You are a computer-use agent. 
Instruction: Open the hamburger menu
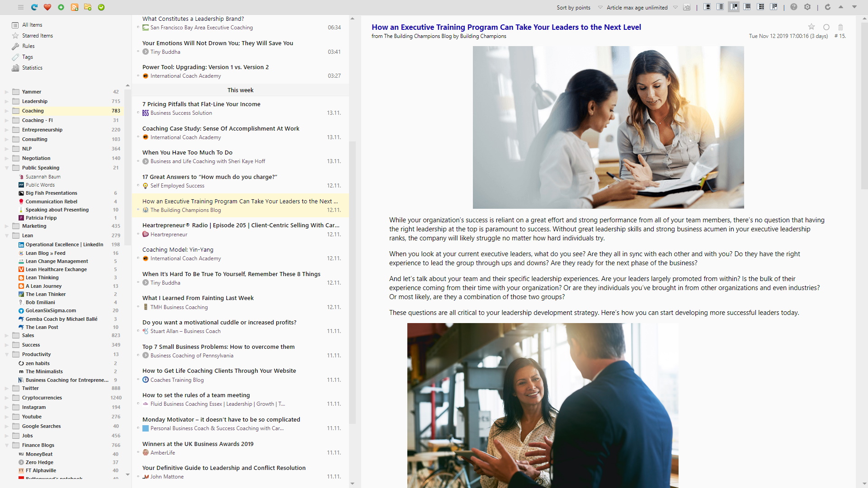(21, 7)
